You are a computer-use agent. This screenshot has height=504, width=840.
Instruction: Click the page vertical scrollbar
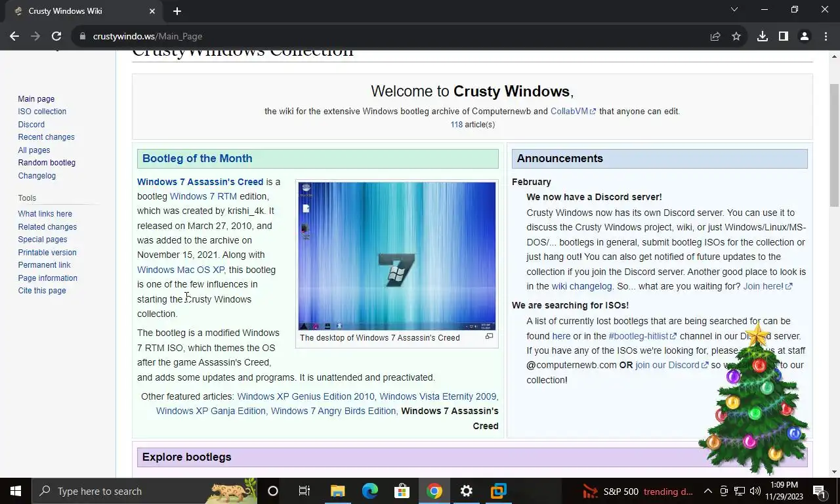pyautogui.click(x=834, y=145)
